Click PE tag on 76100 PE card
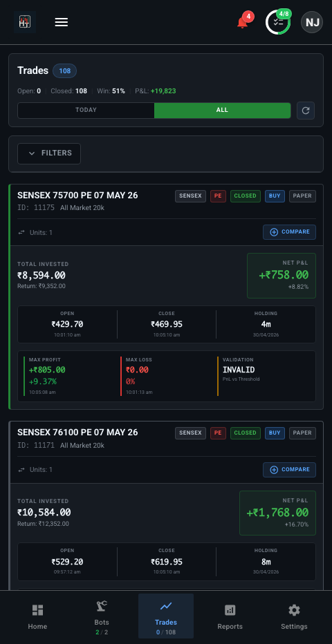Screen dimensions: 332x644 (218, 433)
